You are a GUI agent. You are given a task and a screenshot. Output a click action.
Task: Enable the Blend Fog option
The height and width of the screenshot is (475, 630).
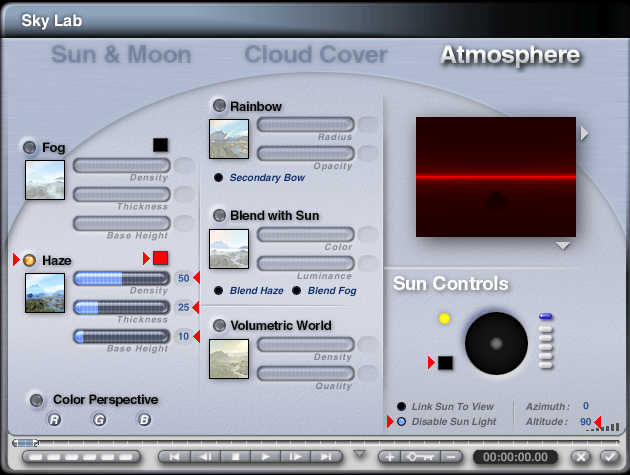[297, 290]
